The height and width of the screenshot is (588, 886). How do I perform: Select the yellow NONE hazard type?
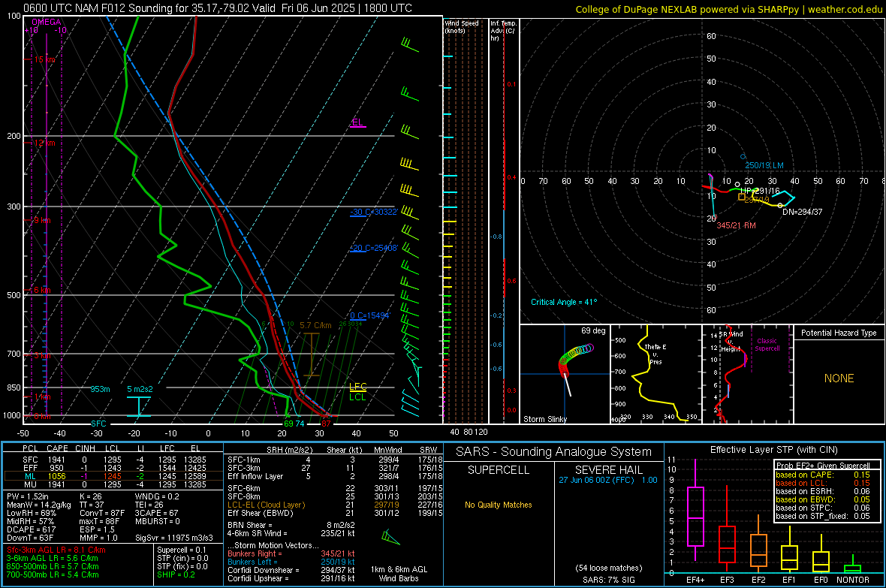pos(839,378)
